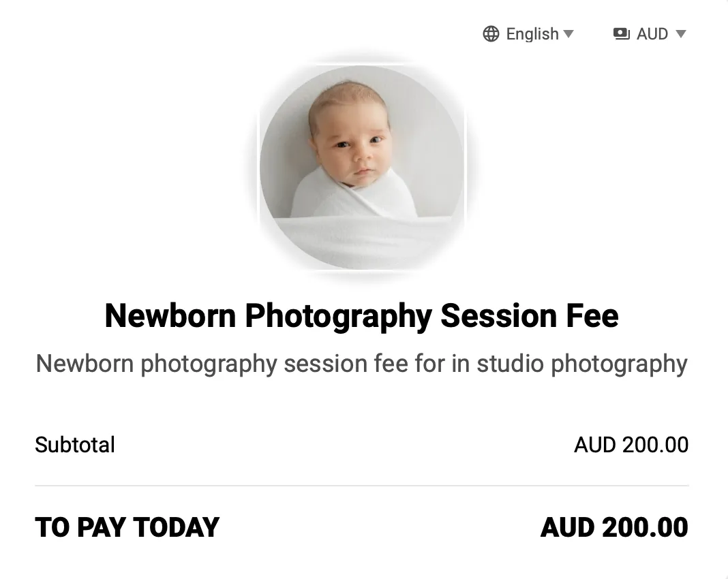The width and height of the screenshot is (728, 579).
Task: Click the globe language icon
Action: [491, 34]
